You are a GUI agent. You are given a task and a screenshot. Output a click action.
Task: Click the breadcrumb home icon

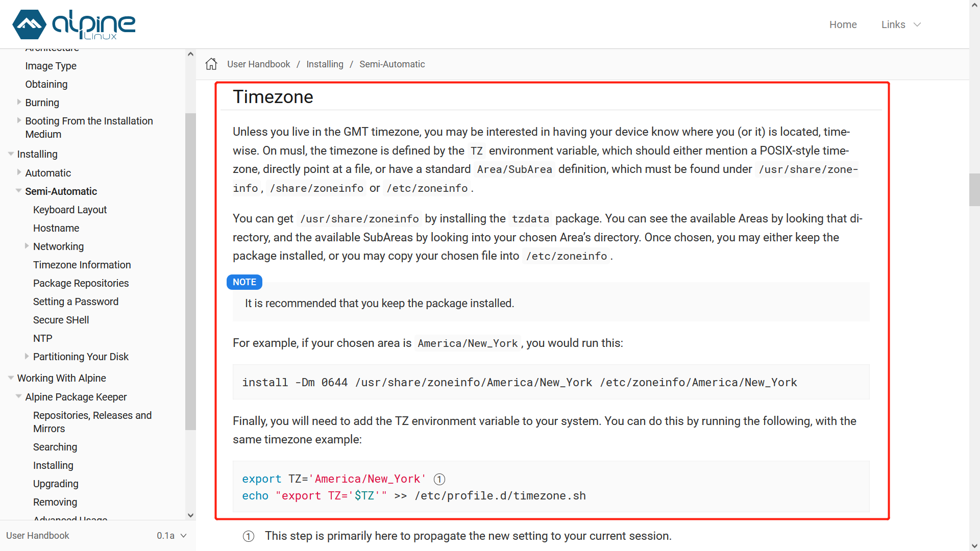211,64
